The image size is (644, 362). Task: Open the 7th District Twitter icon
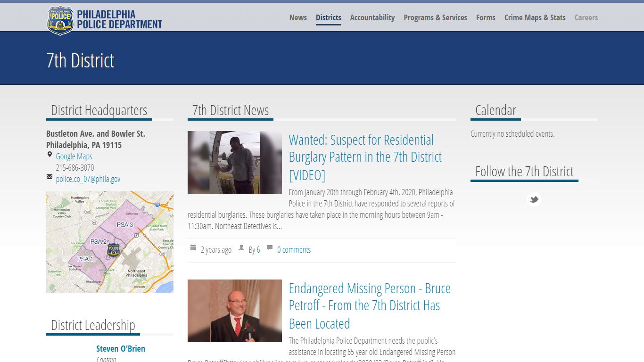pos(534,199)
